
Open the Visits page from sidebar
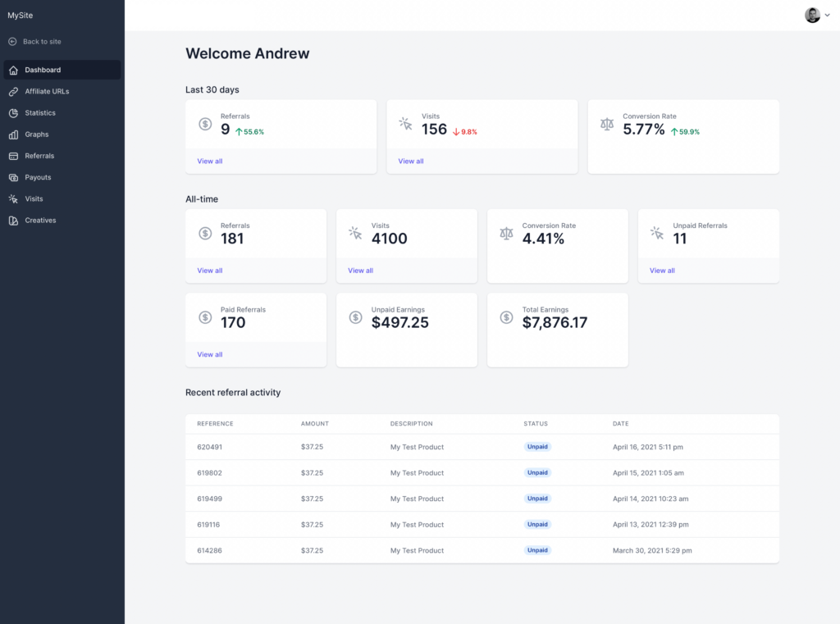click(x=62, y=198)
